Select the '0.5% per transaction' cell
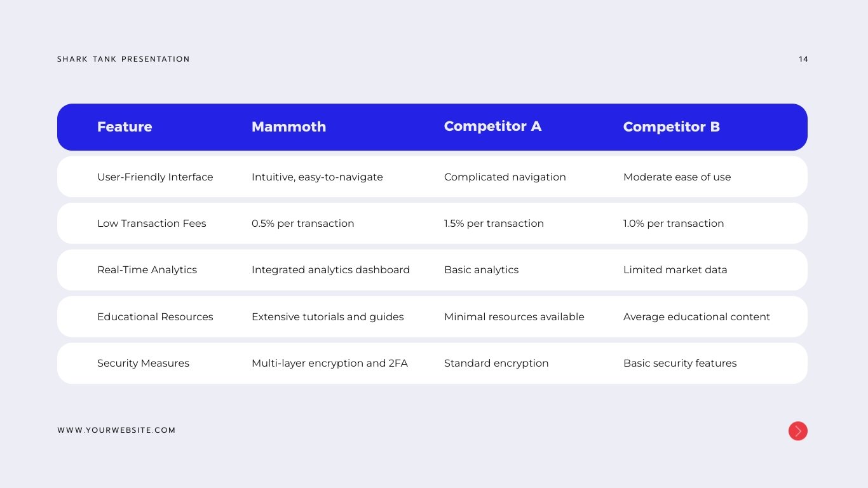The height and width of the screenshot is (488, 868). [302, 224]
